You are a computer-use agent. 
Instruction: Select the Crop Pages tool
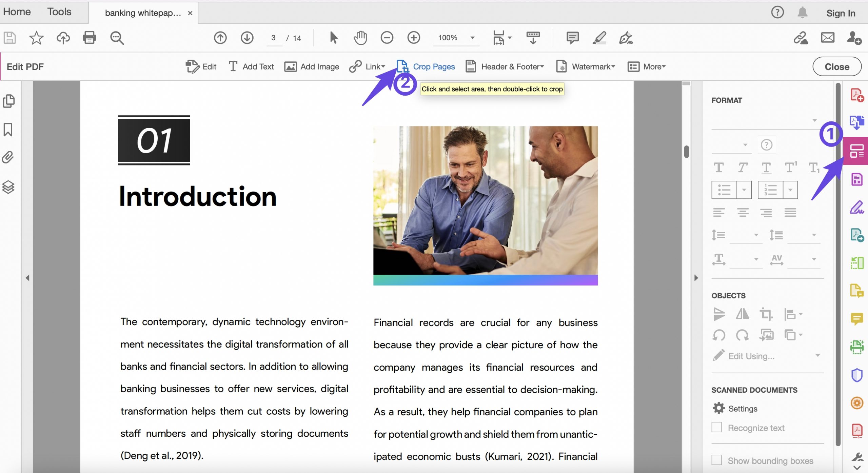point(426,66)
